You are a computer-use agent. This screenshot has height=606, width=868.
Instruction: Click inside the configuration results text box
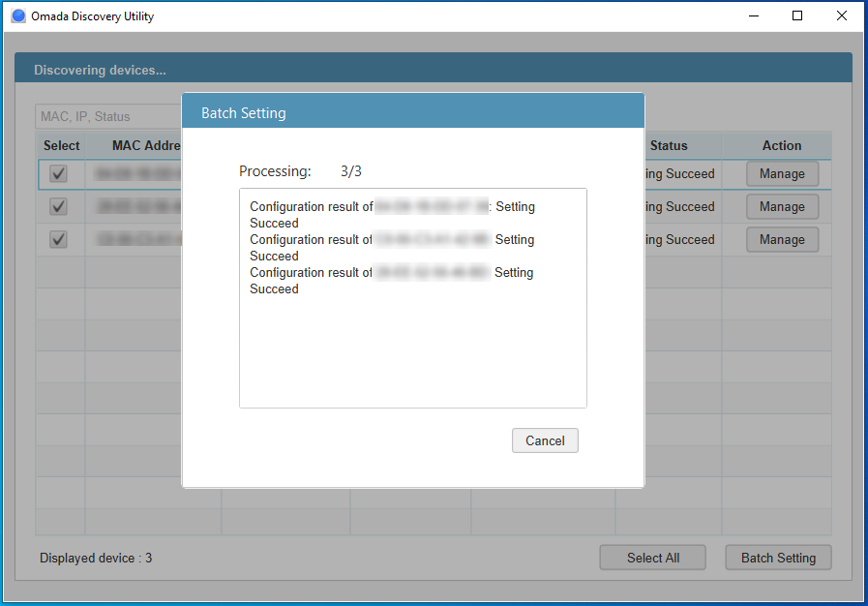click(x=412, y=348)
